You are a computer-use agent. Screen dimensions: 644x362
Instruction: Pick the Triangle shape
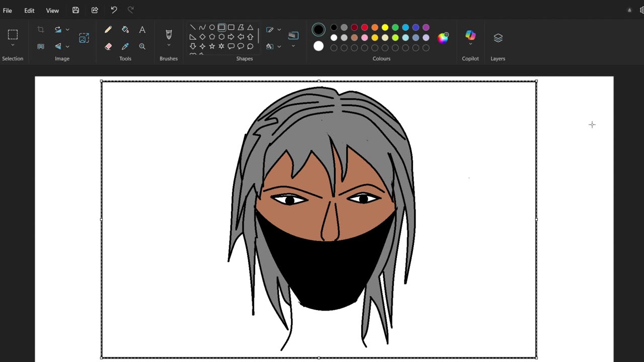[250, 28]
